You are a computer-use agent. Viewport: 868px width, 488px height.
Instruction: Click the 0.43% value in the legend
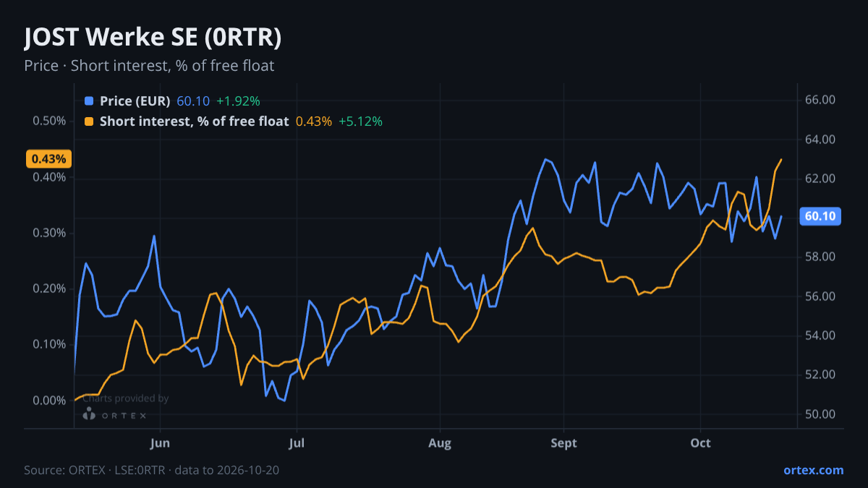coord(314,121)
